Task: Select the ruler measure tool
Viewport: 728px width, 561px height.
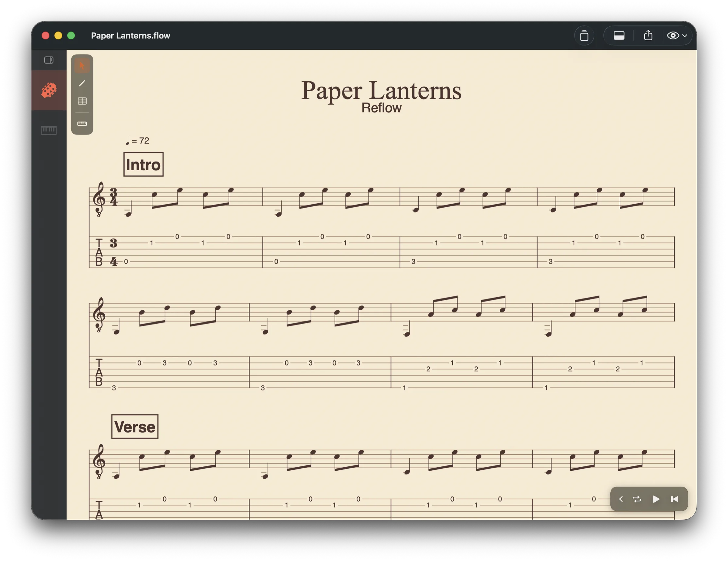Action: 82,124
